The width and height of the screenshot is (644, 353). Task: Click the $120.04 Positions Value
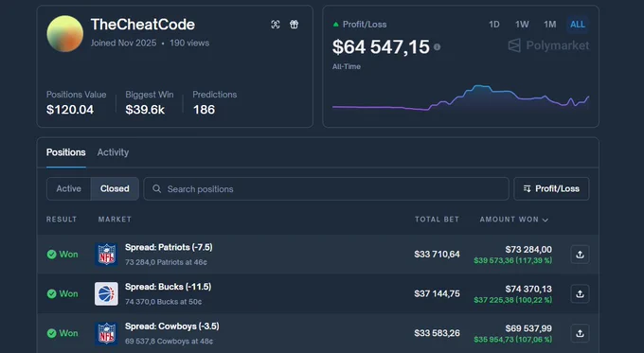[x=70, y=110]
